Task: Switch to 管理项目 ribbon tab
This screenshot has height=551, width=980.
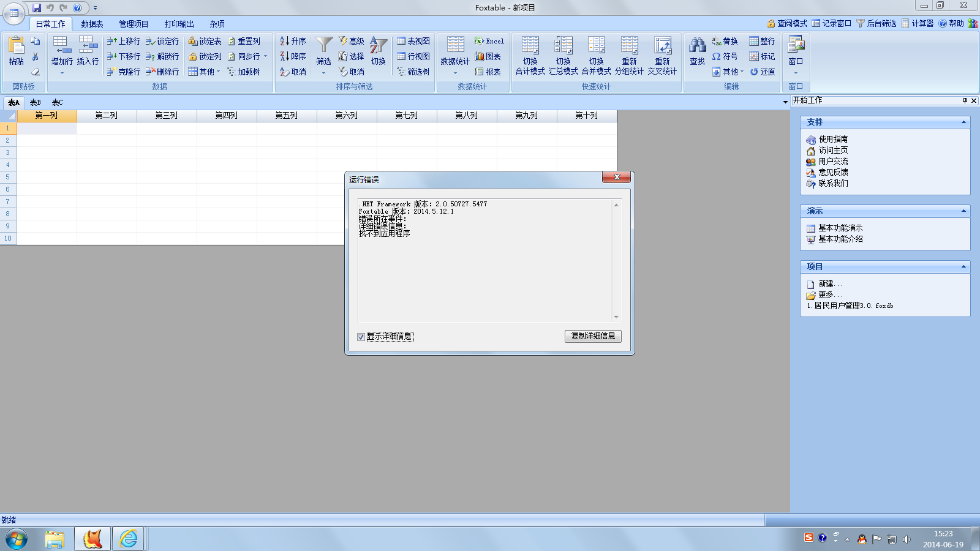Action: coord(134,24)
